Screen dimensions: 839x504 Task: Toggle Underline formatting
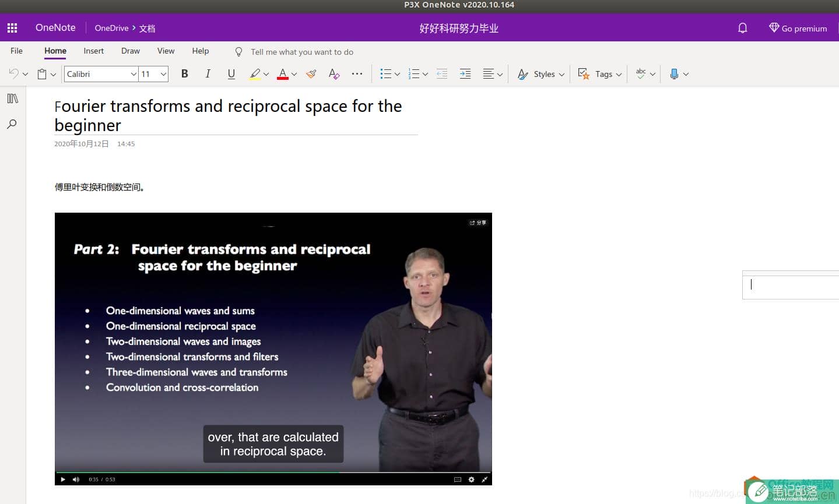(231, 73)
